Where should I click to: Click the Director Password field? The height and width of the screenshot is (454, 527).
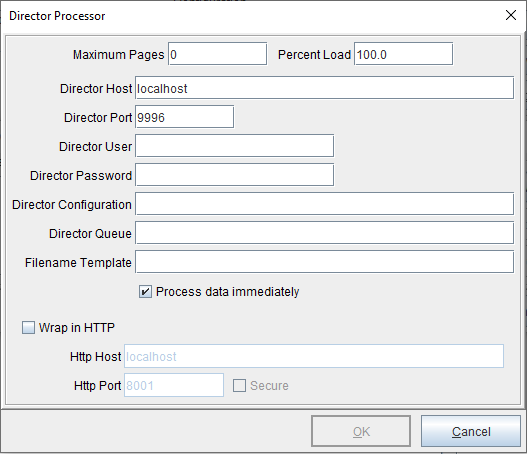[x=235, y=175]
